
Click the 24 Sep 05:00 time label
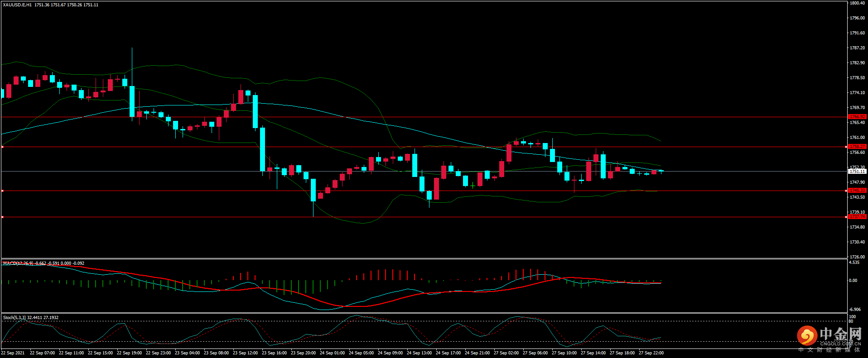[x=362, y=353]
